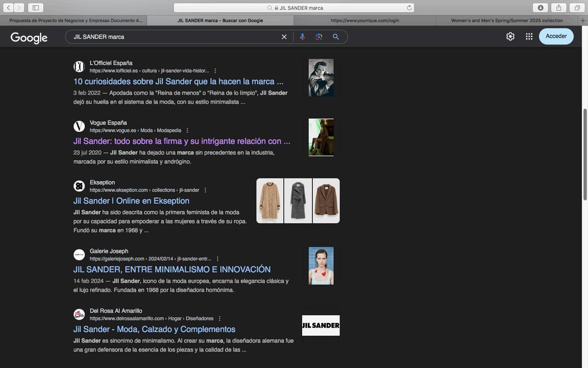The image size is (588, 368).
Task: Click the delrosaalamarillo.com Hogar Diseñadores breadcrumb
Action: 152,319
